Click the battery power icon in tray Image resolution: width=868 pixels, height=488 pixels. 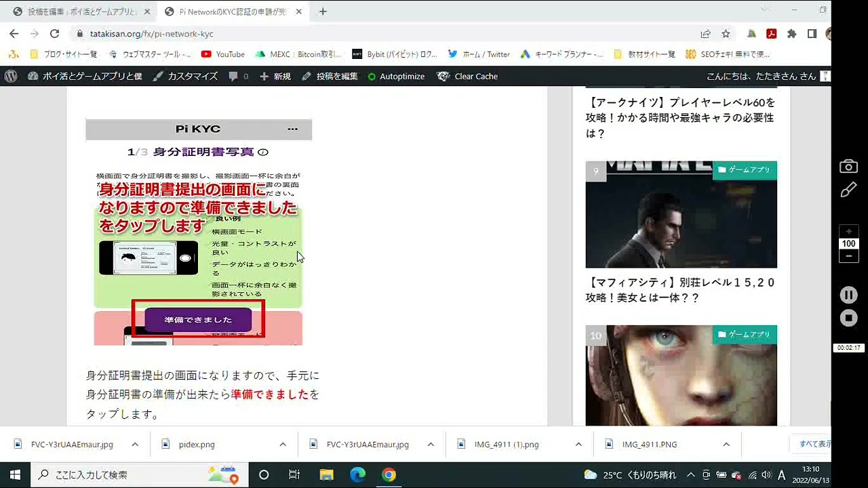[722, 474]
